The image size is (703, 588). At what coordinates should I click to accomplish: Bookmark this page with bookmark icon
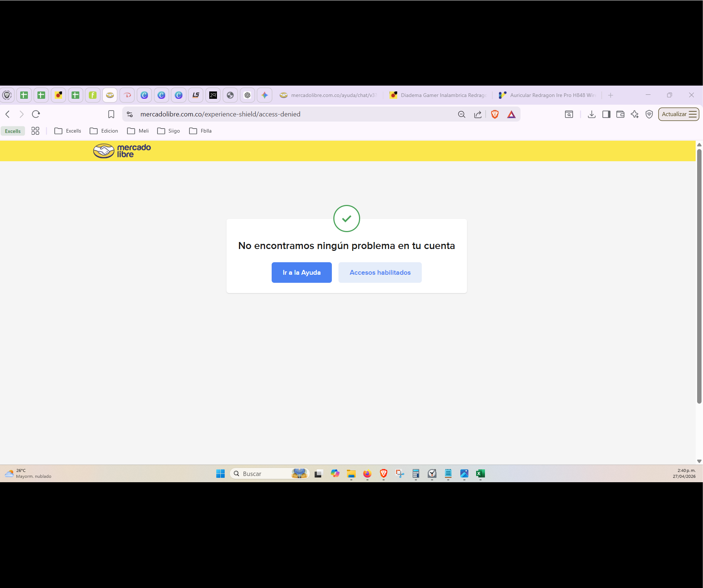pos(111,114)
